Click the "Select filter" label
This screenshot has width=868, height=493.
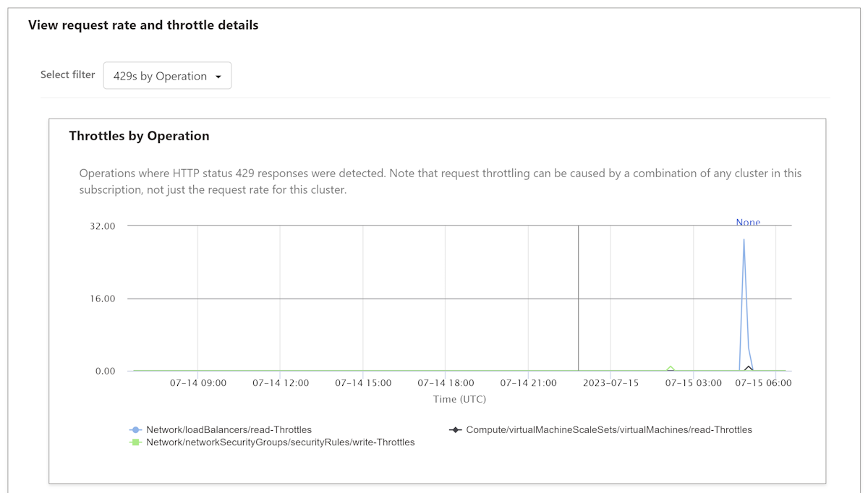pyautogui.click(x=67, y=74)
